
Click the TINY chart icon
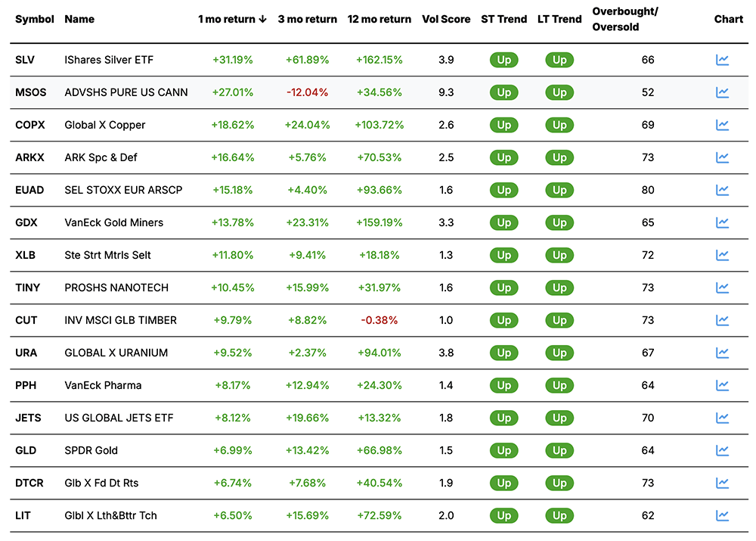722,288
